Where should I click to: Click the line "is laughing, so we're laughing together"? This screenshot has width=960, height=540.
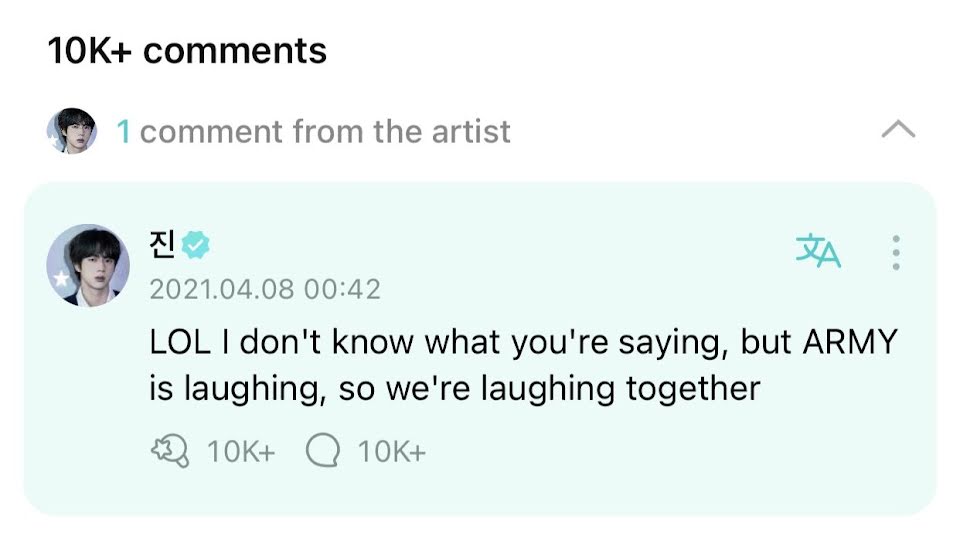pos(455,387)
